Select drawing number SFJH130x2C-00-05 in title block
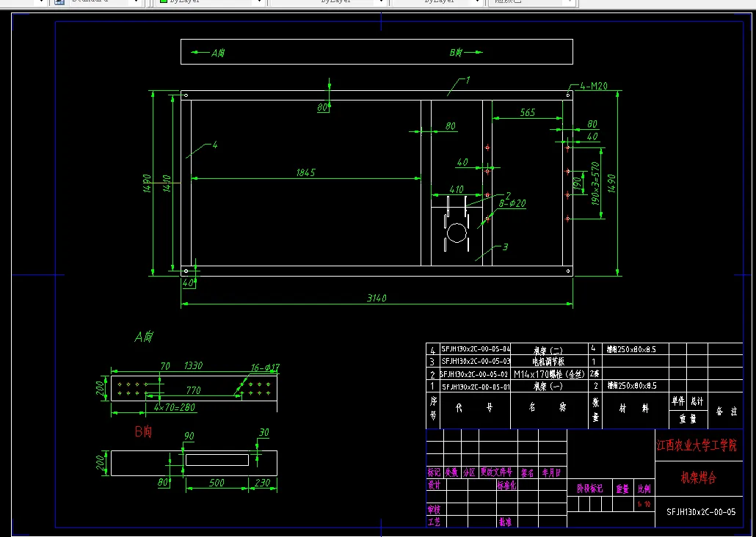The image size is (756, 537). point(701,512)
